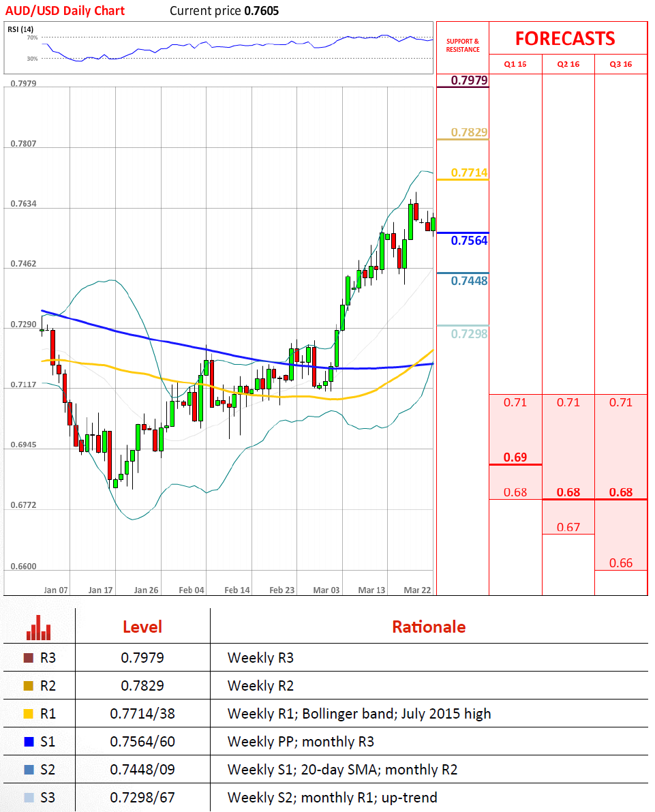Click the S2 row label
Screen dimensions: 655x812
(48, 770)
